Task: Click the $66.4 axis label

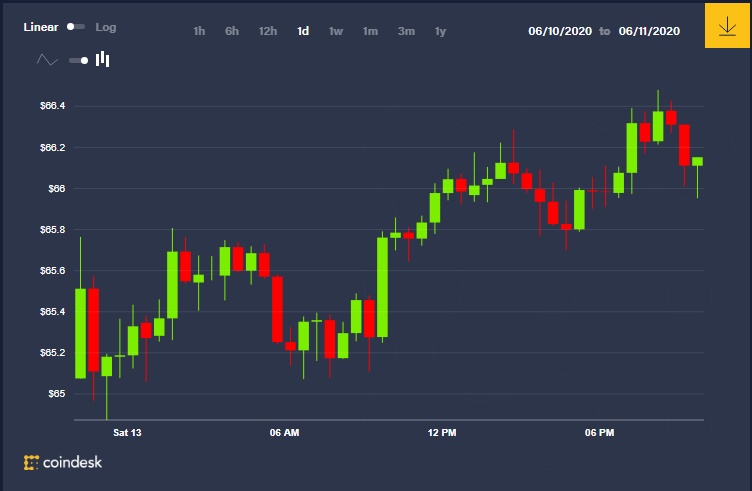Action: 53,105
